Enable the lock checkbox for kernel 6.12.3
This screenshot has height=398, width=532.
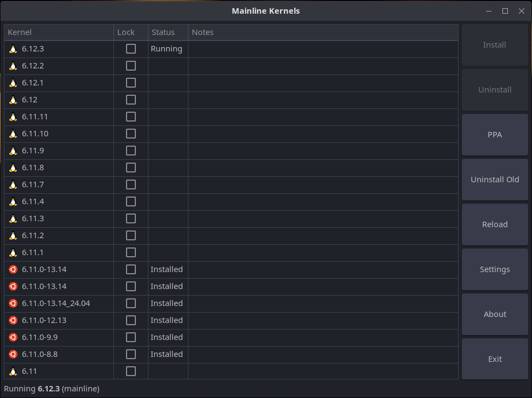130,49
